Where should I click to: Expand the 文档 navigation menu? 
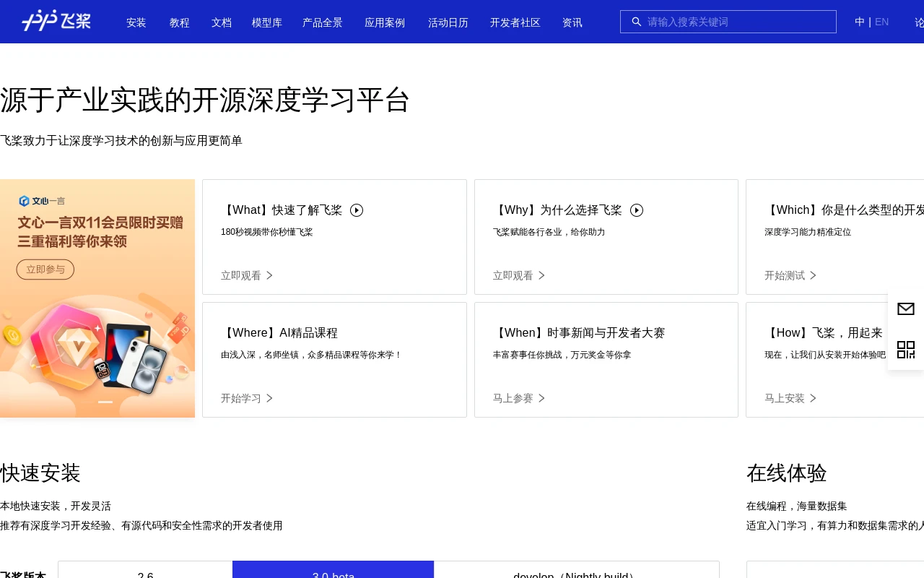click(x=221, y=22)
